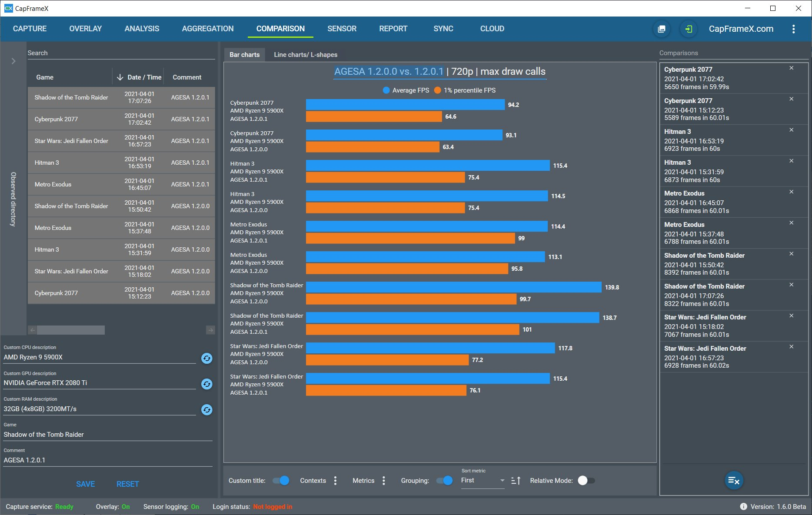The width and height of the screenshot is (812, 515).
Task: Open the Metrics three-dot menu
Action: [x=383, y=481]
